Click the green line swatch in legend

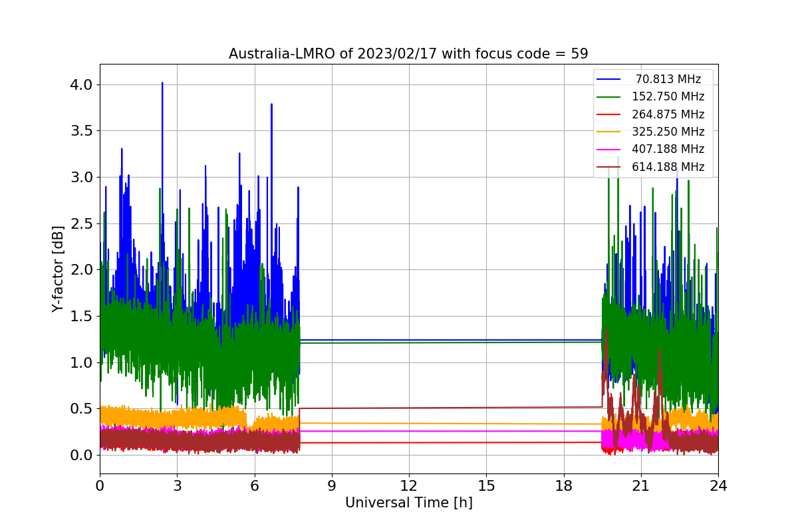609,96
